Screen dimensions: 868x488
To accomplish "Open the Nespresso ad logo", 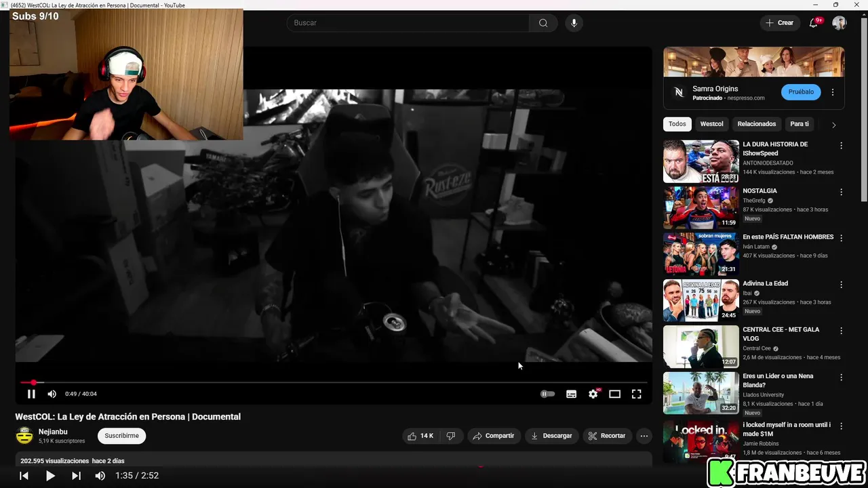I will (678, 93).
